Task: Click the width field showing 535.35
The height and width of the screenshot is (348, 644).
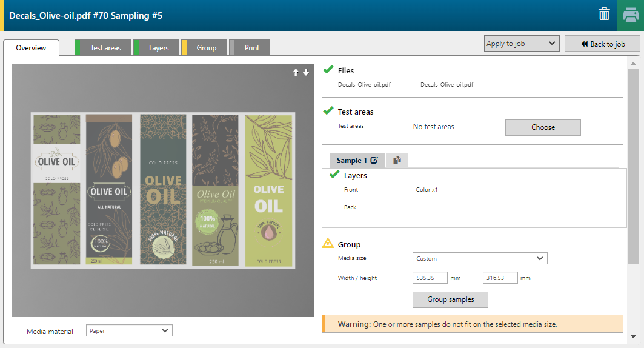Action: pos(430,278)
